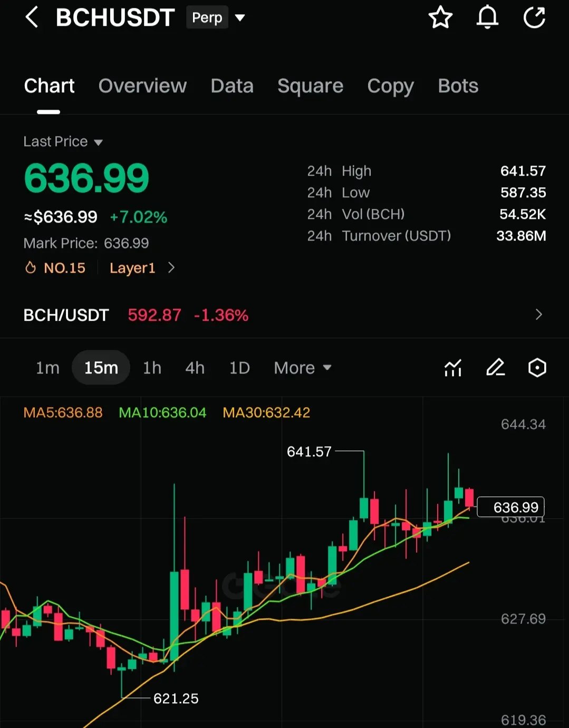Open the Square tab
The width and height of the screenshot is (569, 728).
pyautogui.click(x=310, y=86)
